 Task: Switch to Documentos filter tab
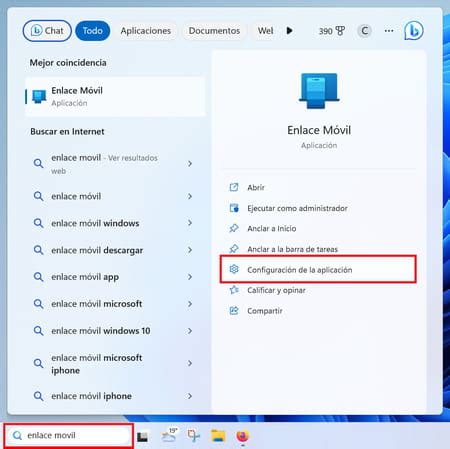(x=214, y=31)
